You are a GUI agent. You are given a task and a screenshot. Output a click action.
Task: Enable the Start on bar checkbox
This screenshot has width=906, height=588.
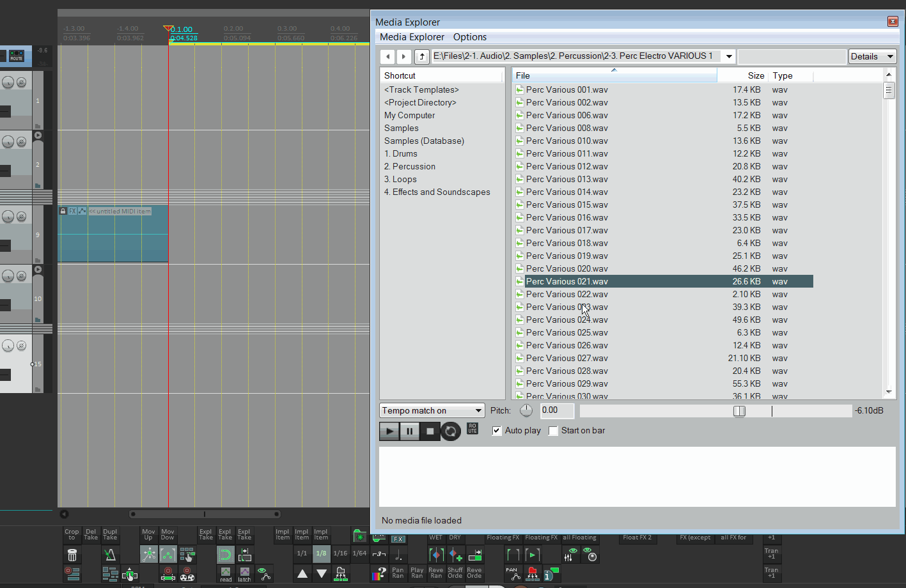[554, 431]
